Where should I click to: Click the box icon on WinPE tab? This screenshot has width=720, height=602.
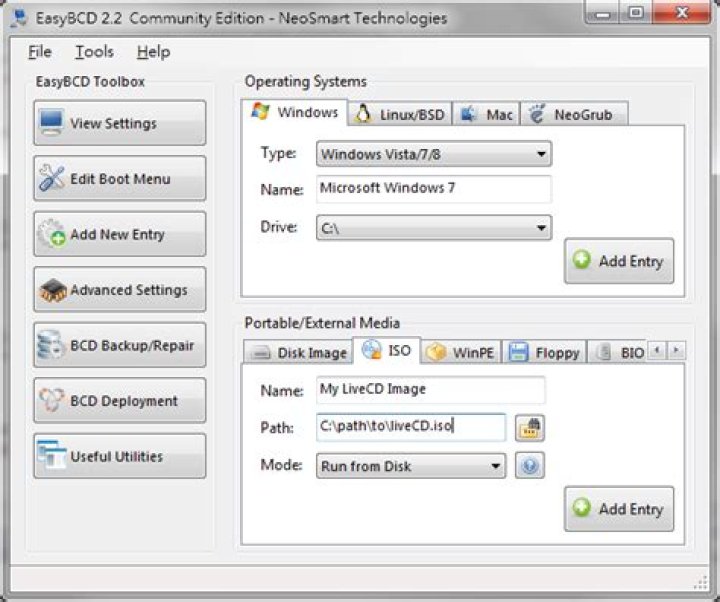point(436,352)
